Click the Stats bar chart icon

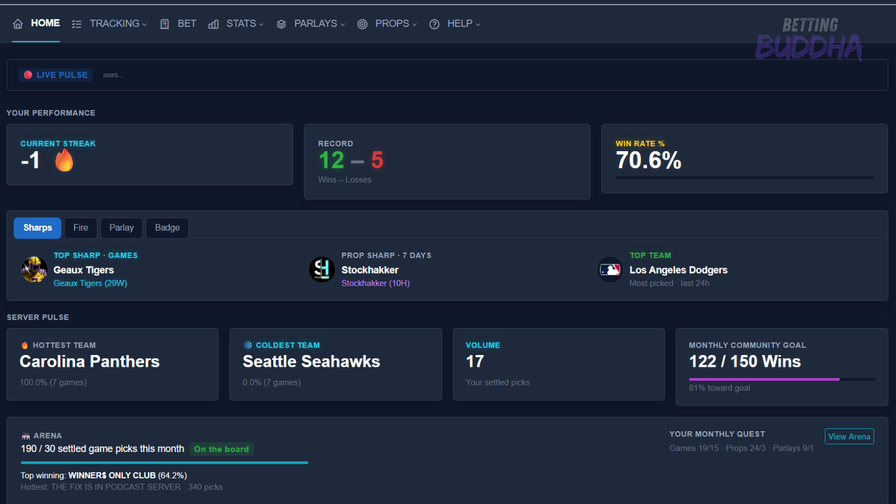(x=213, y=24)
